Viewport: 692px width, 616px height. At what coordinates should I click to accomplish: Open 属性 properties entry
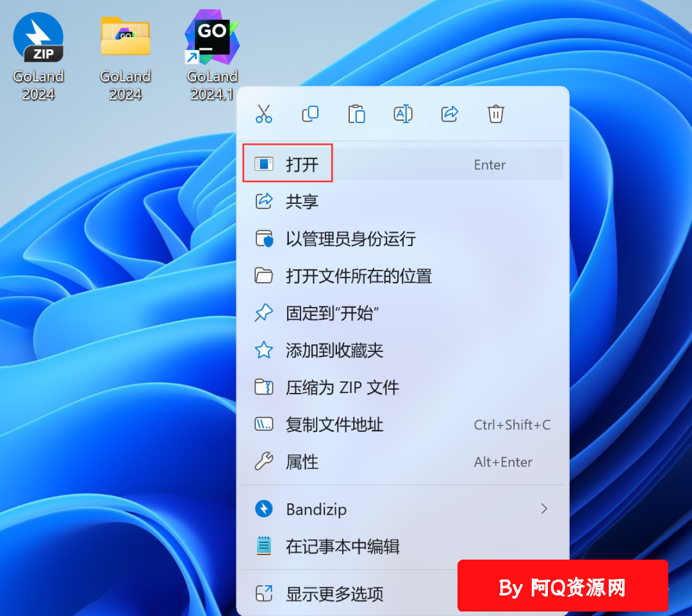click(402, 462)
